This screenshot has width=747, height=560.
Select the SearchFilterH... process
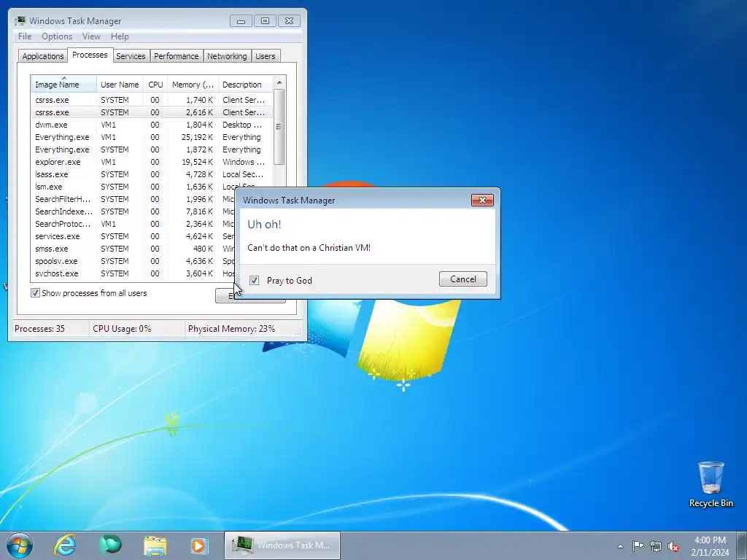pos(133,199)
